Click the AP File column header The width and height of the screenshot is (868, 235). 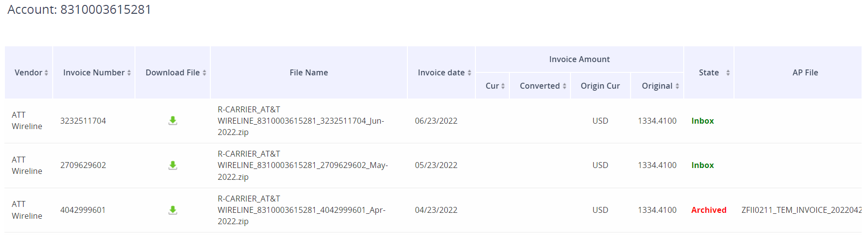pos(805,72)
